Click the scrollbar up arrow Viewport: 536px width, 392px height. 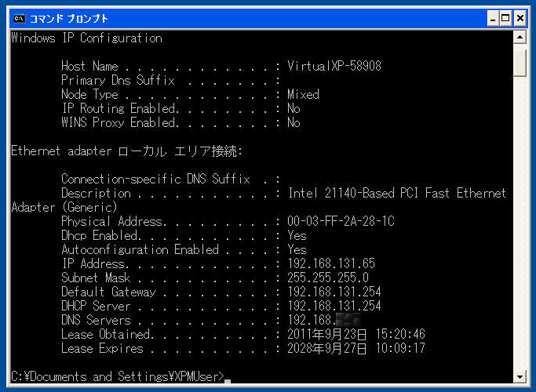tap(520, 37)
